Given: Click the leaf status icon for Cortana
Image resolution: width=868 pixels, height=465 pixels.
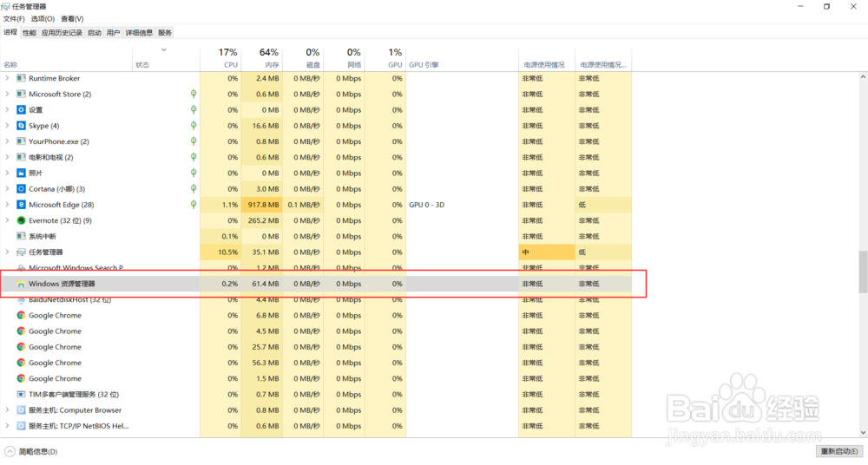Looking at the screenshot, I should (194, 189).
